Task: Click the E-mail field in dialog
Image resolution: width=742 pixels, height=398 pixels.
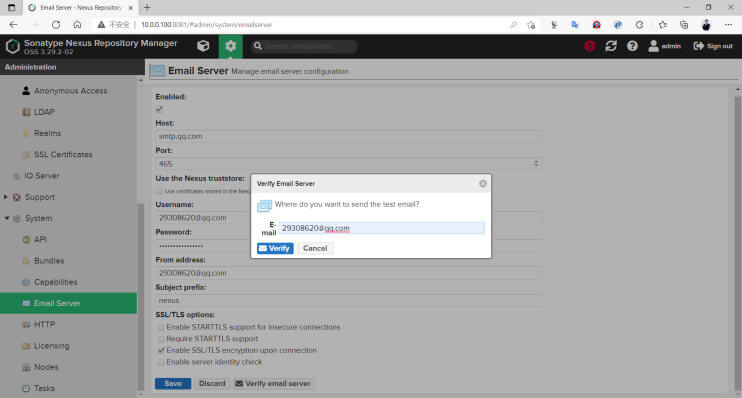Action: pyautogui.click(x=381, y=228)
